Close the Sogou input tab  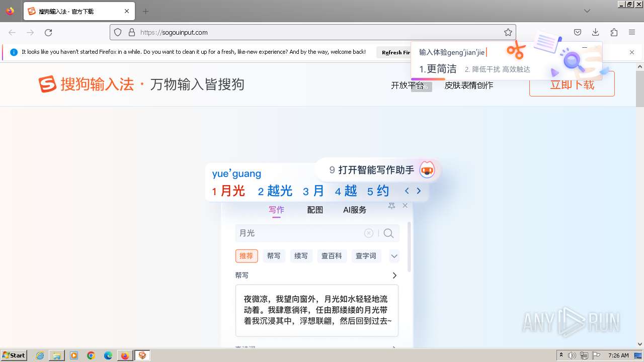127,11
